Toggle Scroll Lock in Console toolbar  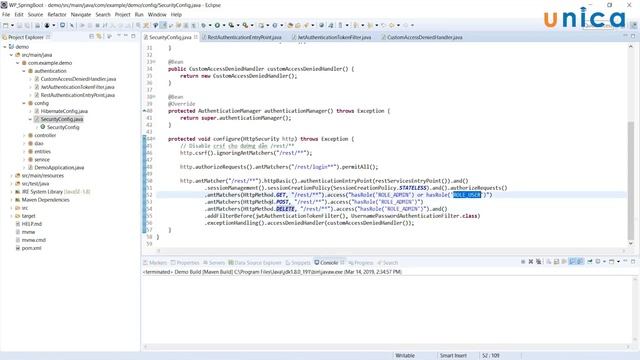click(556, 262)
